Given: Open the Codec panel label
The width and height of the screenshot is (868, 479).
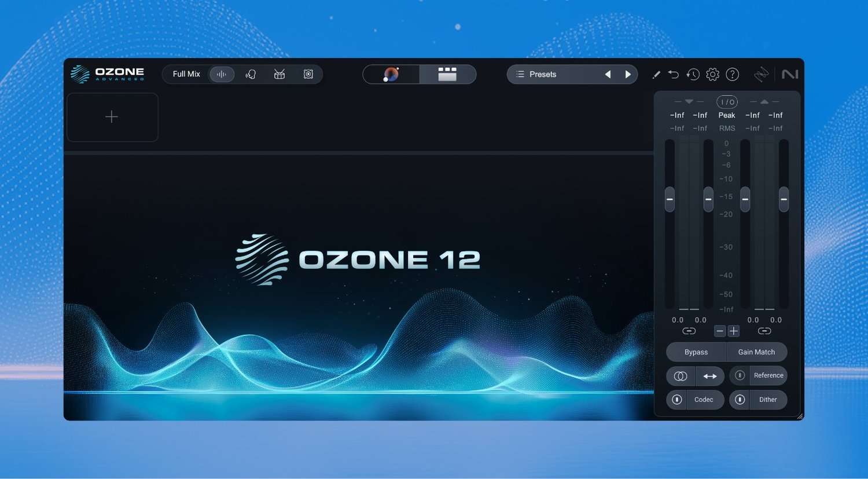Looking at the screenshot, I should click(x=704, y=400).
